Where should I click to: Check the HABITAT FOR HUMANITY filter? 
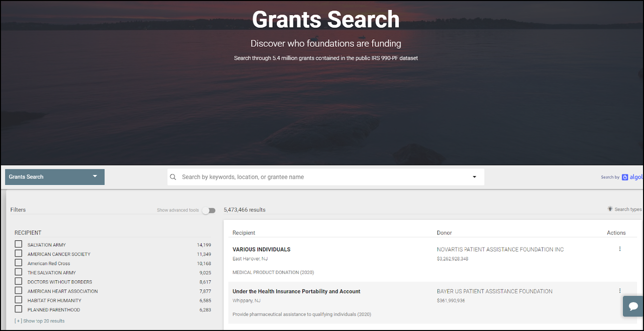coord(19,300)
